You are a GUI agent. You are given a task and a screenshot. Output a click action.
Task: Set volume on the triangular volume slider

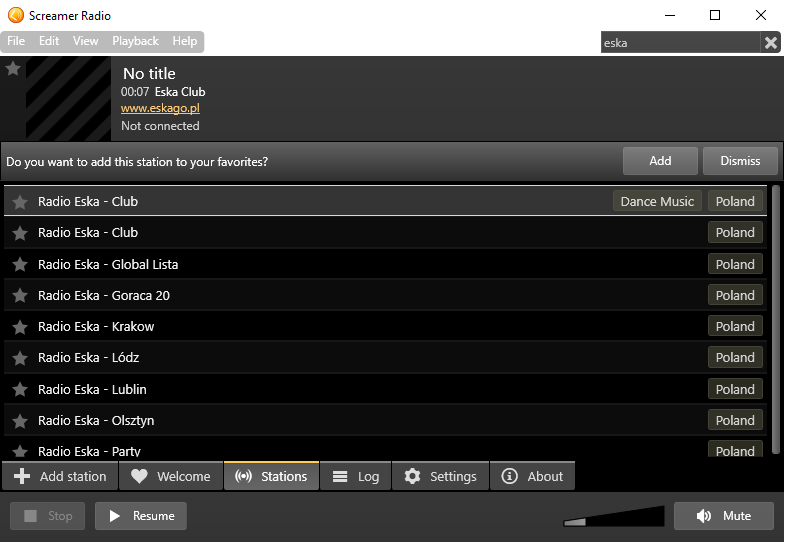[614, 516]
